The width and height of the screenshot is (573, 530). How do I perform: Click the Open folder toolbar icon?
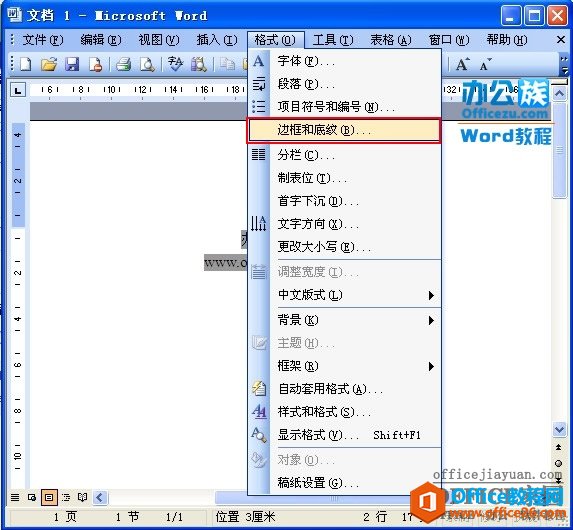coord(49,64)
